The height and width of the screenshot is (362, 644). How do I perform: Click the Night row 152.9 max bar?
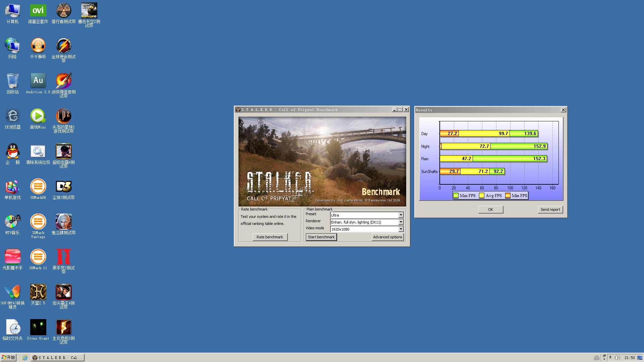tap(519, 146)
